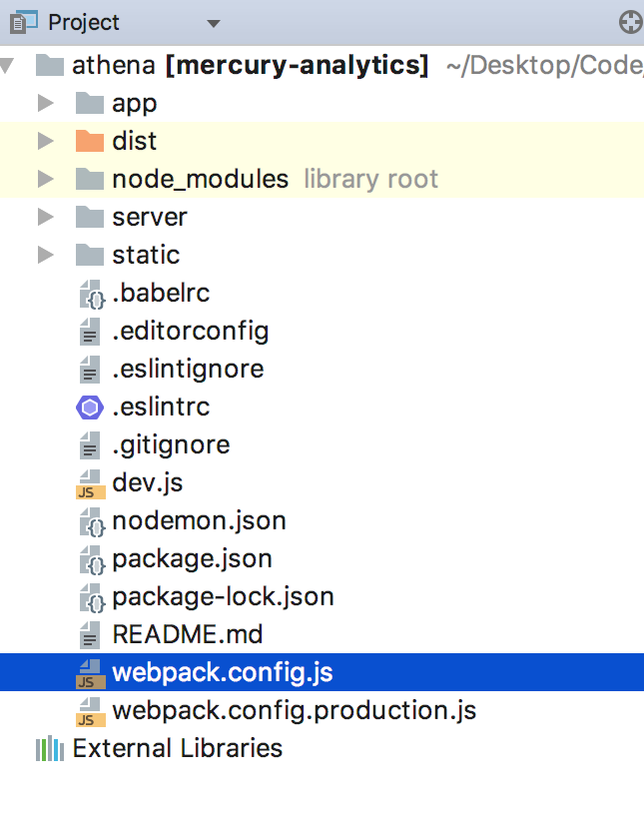Click the Project panel title label
The height and width of the screenshot is (830, 644).
(x=84, y=22)
